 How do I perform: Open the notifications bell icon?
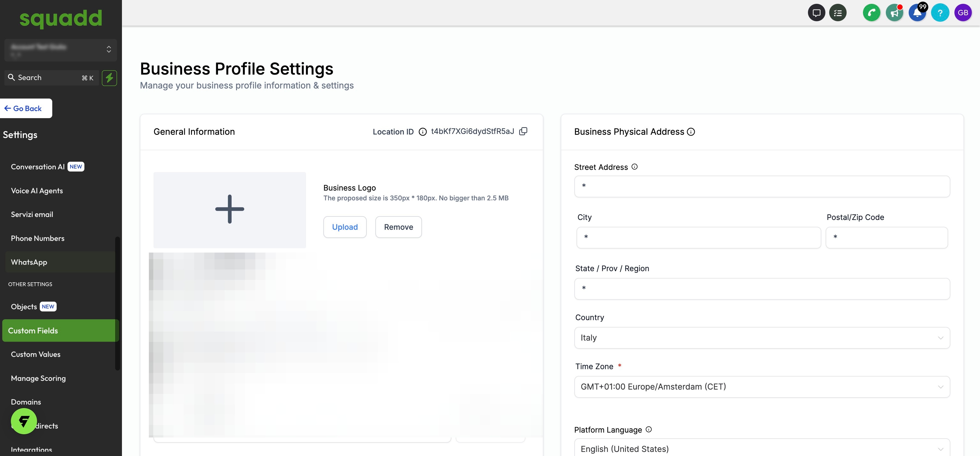(x=917, y=13)
